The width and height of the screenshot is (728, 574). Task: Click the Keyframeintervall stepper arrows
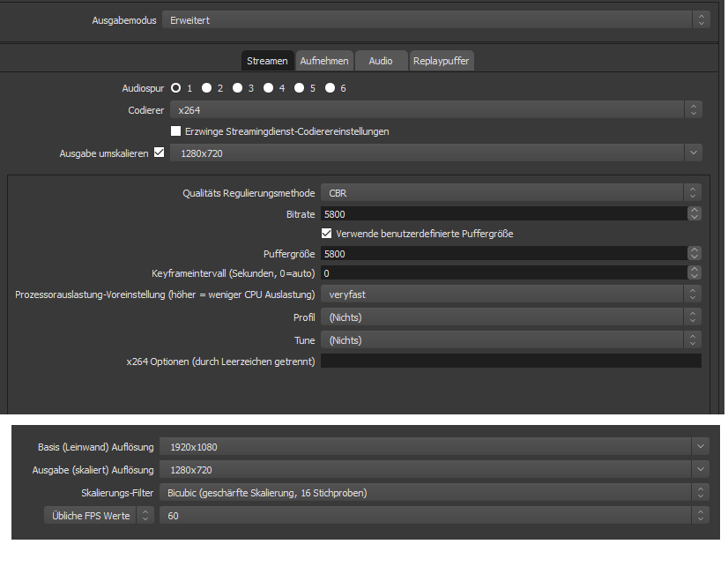point(695,273)
